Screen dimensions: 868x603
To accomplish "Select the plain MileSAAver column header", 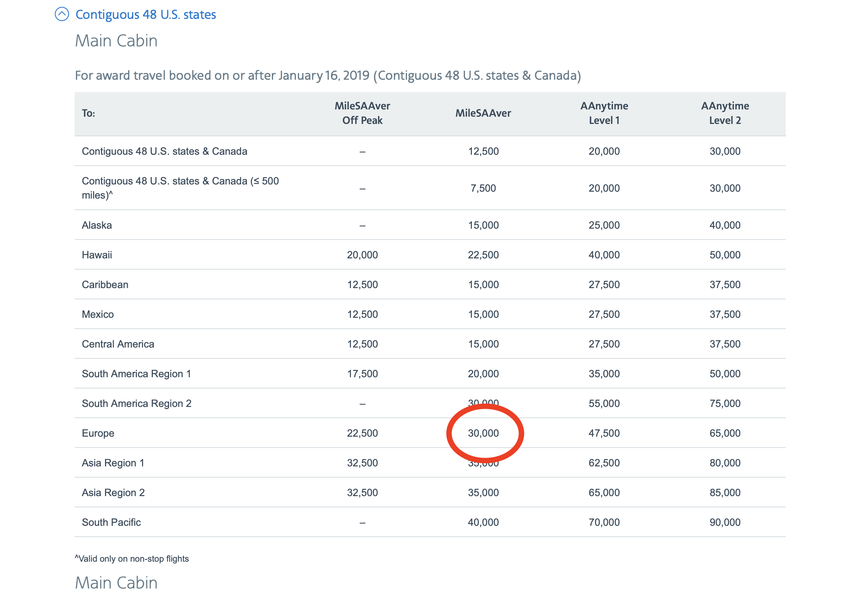I will 483,113.
